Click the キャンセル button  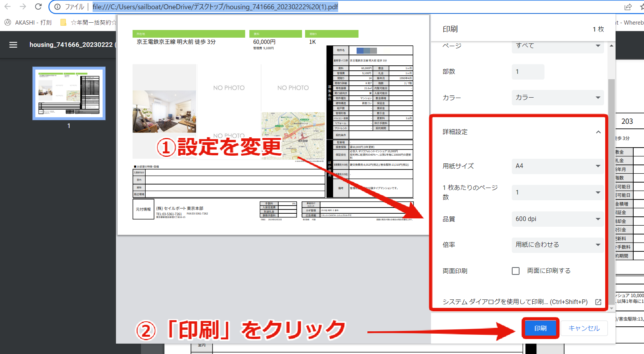pyautogui.click(x=584, y=328)
